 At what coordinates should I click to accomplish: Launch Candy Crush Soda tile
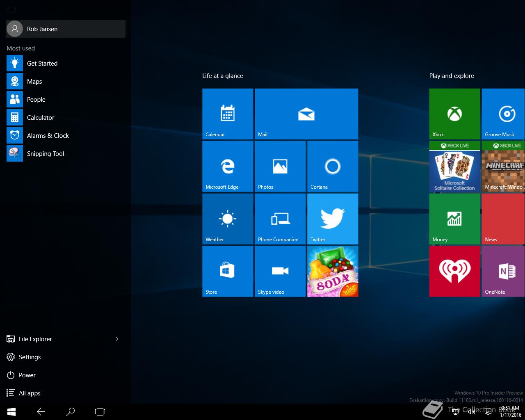click(332, 271)
